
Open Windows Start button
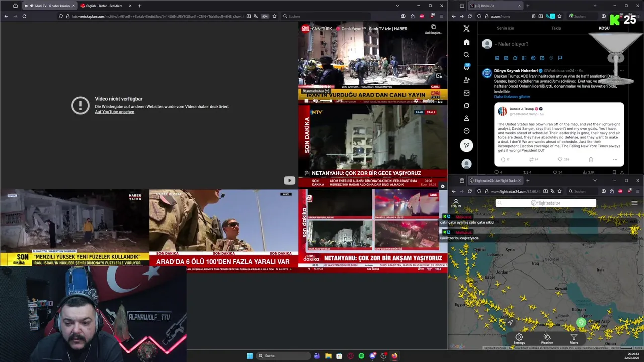click(x=250, y=356)
